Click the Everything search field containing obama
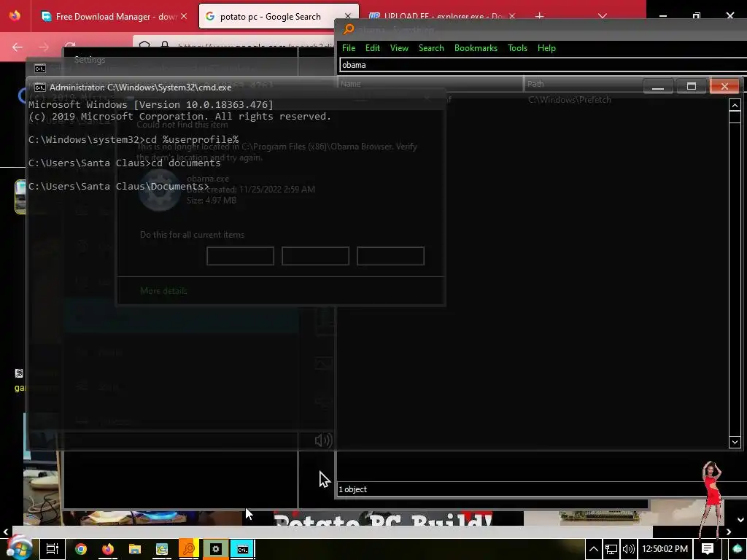The height and width of the screenshot is (560, 747). (x=543, y=65)
